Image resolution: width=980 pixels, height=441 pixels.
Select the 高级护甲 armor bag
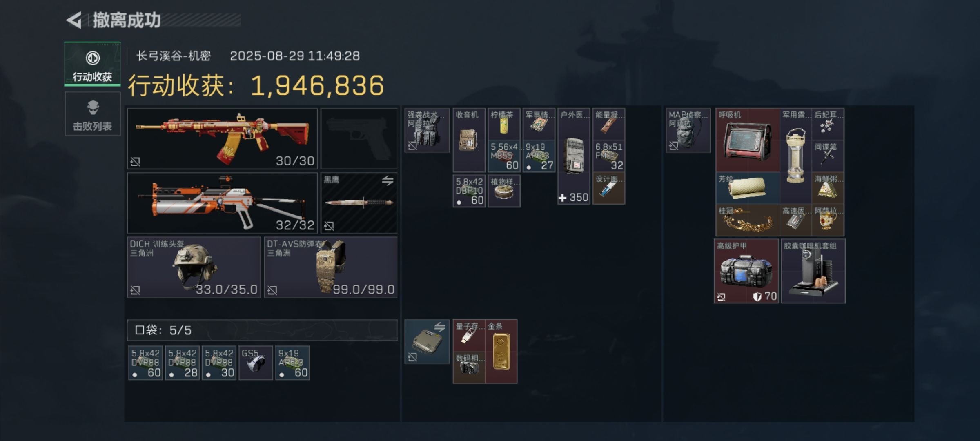coord(746,271)
